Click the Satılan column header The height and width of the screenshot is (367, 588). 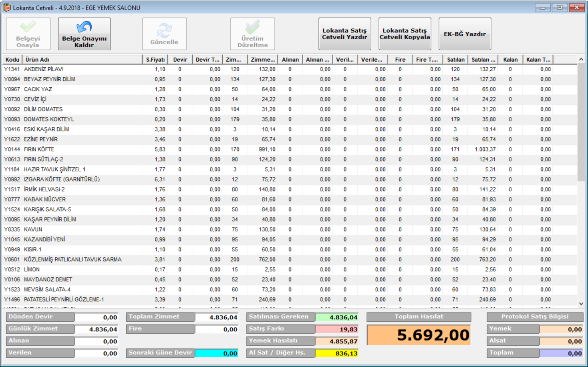coord(455,60)
